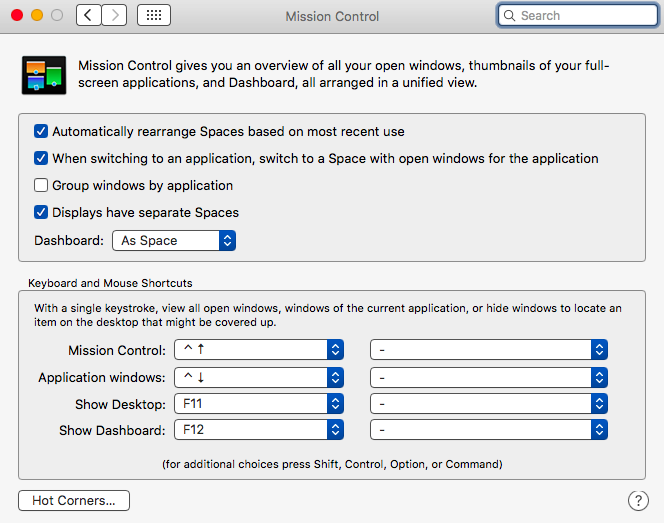This screenshot has width=664, height=523.
Task: Open Show Dashboard mouse shortcut dropdown
Action: (x=489, y=430)
